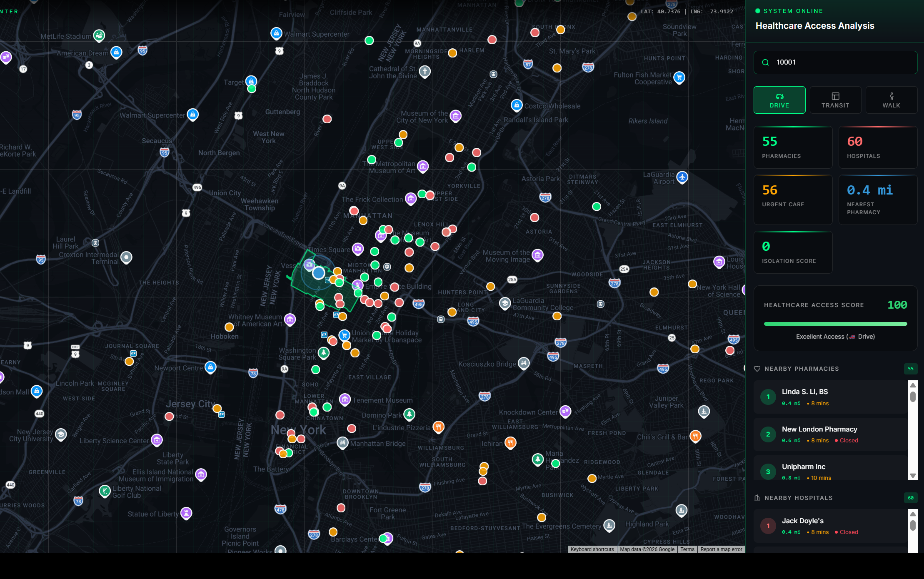Screen dimensions: 924x579
Task: Click the museum marker at Tenement Museum
Action: (345, 400)
